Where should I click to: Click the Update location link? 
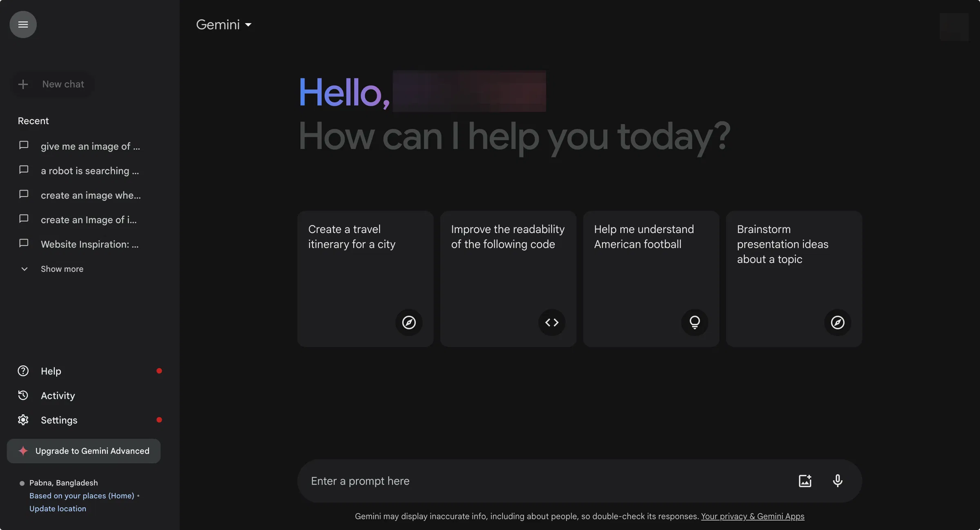[x=58, y=508]
